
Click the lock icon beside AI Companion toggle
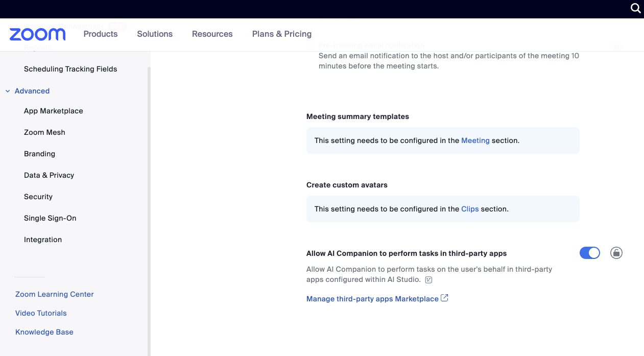(x=616, y=253)
